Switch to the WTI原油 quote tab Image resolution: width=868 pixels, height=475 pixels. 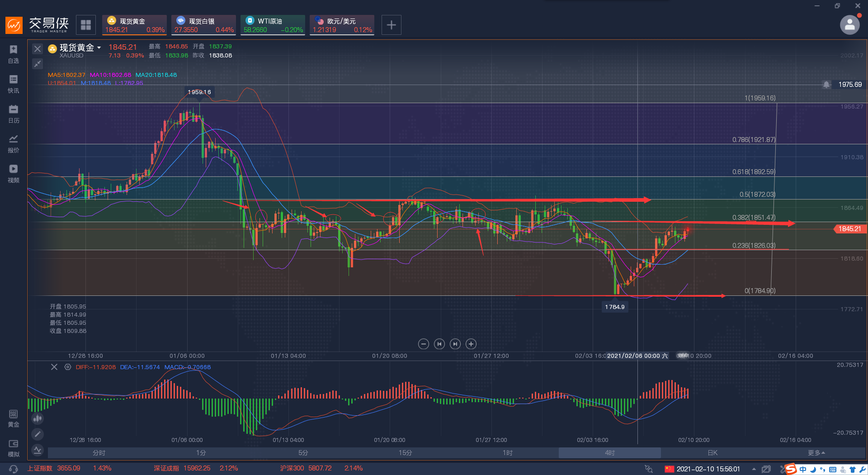273,25
